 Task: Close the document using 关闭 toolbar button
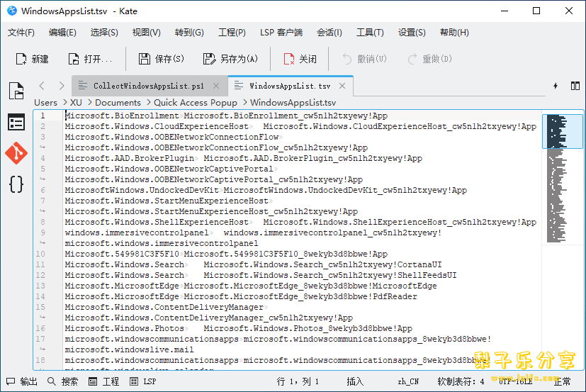pos(300,59)
